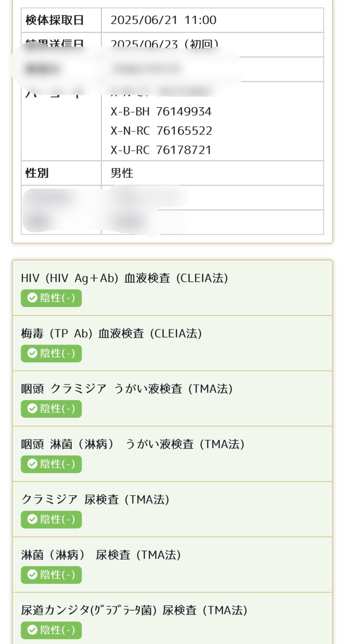Screen dimensions: 345x644
Task: Tap 陰性(-) badge for 尿道カンジタ
Action: 51,630
